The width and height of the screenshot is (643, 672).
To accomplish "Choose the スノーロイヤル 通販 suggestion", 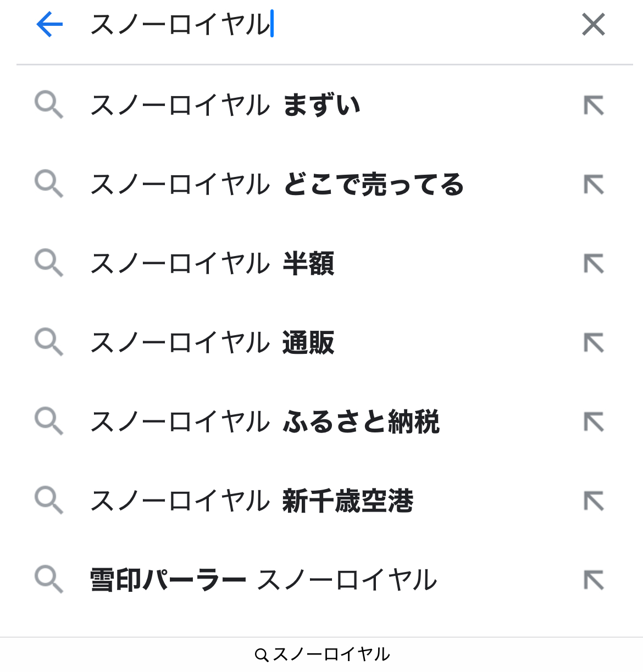I will coord(212,342).
